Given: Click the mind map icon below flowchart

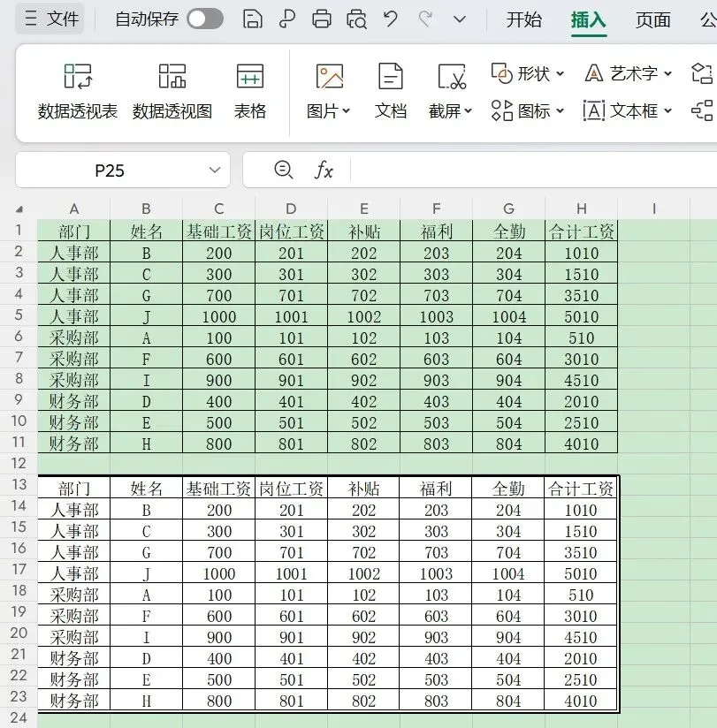Looking at the screenshot, I should tap(702, 110).
